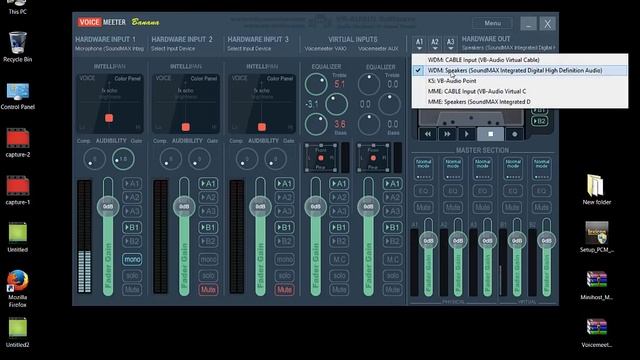
Task: Open Hardware Input 2 device selector
Action: click(x=173, y=48)
